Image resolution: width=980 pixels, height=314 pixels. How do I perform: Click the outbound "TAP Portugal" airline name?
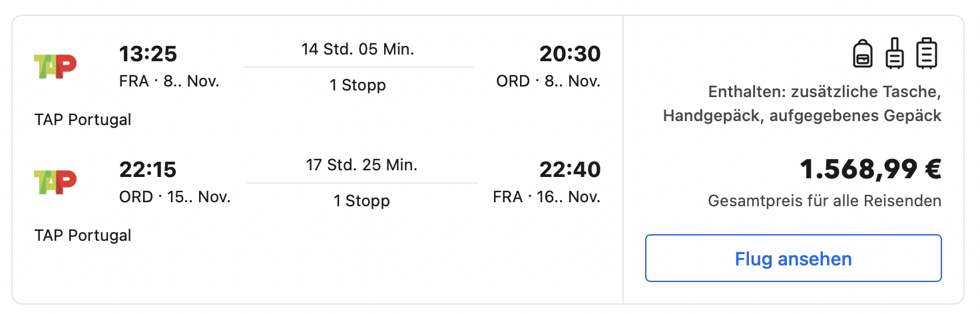[x=83, y=120]
